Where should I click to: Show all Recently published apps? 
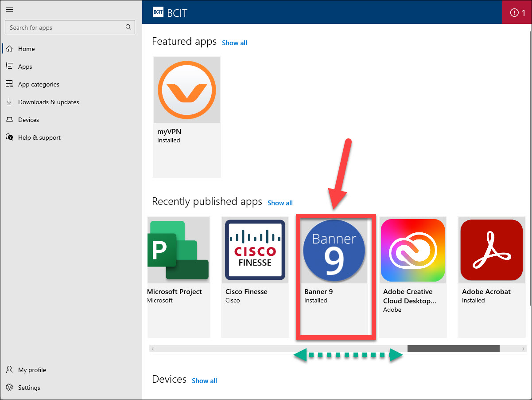(280, 203)
